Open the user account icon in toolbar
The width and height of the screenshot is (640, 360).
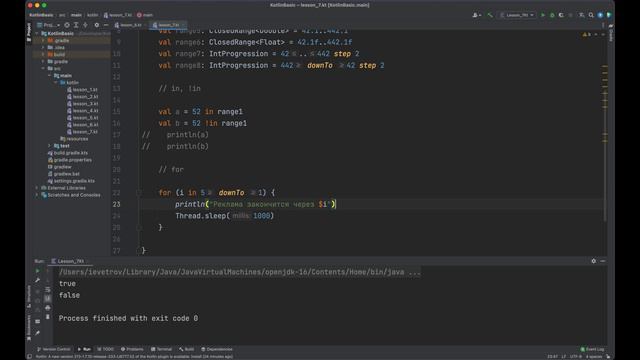(476, 15)
